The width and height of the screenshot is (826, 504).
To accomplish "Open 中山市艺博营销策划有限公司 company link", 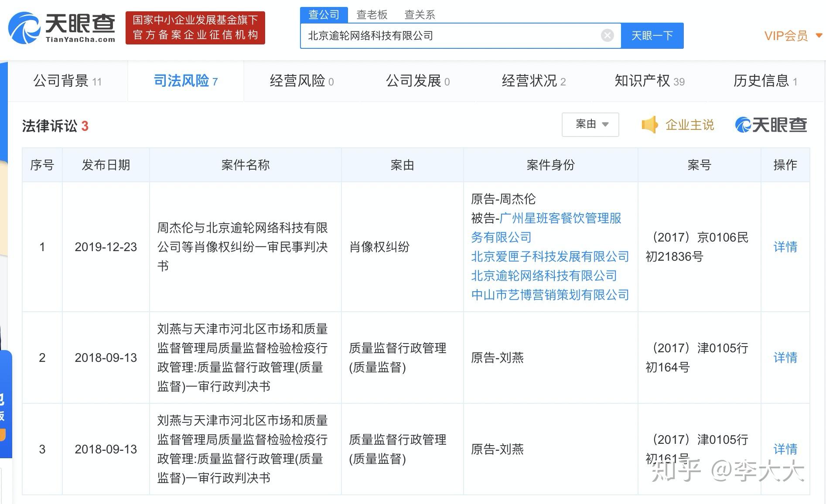I will pos(550,295).
